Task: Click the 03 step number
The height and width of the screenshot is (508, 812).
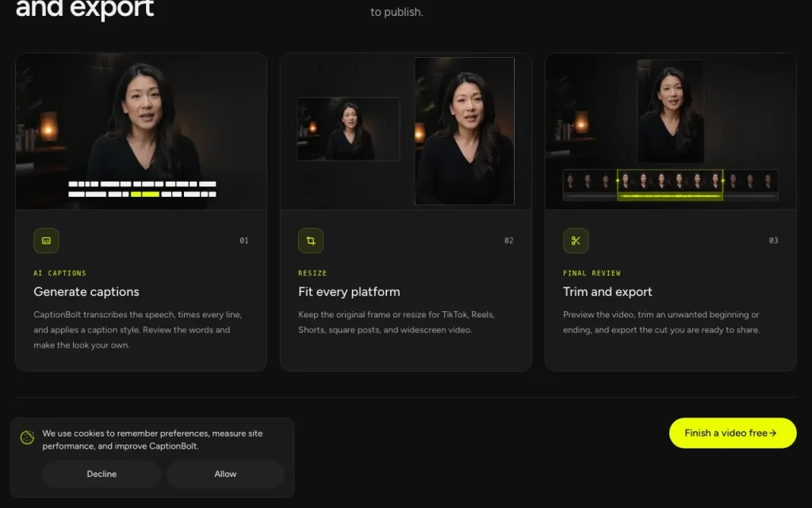Action: pos(773,241)
